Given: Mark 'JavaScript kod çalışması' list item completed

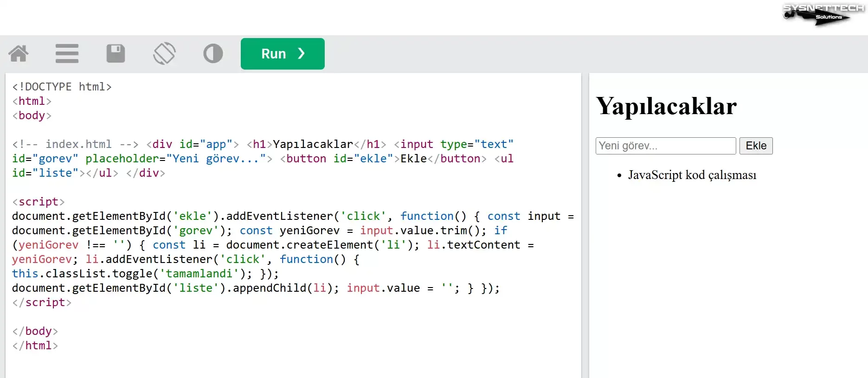Looking at the screenshot, I should tap(692, 175).
